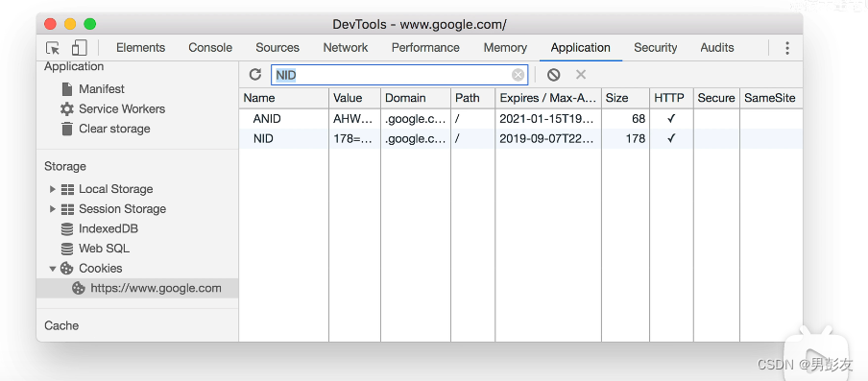
Task: Clear all cookies with the block icon
Action: click(x=554, y=75)
